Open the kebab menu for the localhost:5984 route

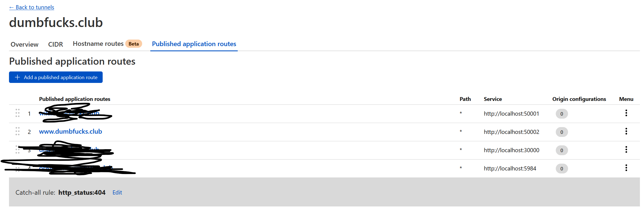[x=626, y=168]
